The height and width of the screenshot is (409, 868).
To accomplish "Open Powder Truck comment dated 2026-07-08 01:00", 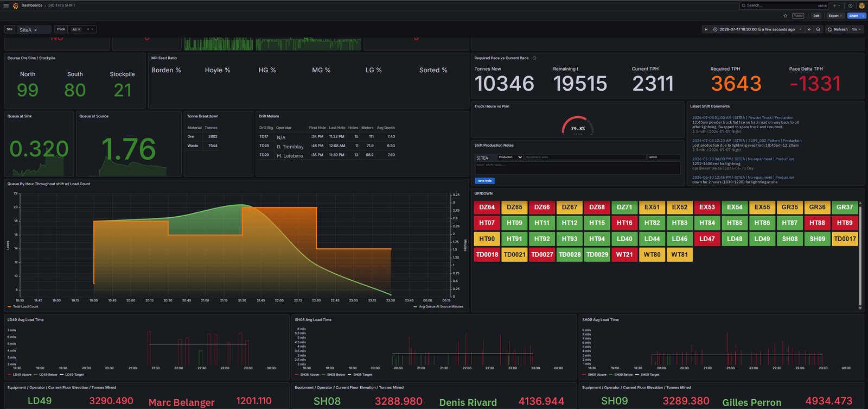I will click(743, 118).
